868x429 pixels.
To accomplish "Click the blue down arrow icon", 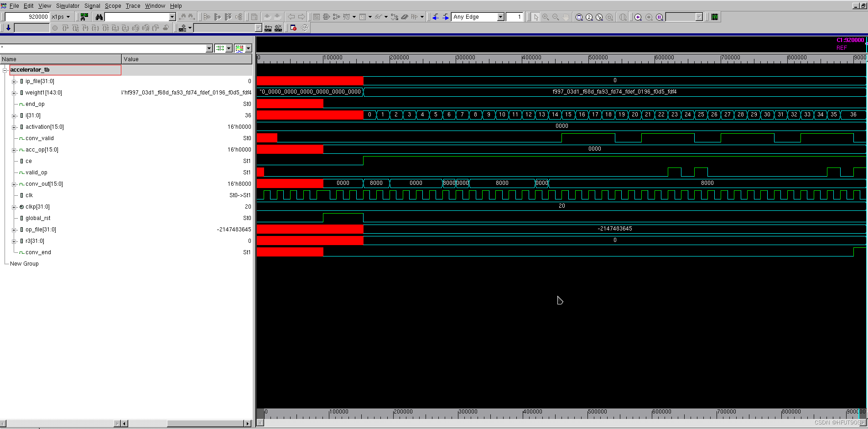I will (8, 28).
